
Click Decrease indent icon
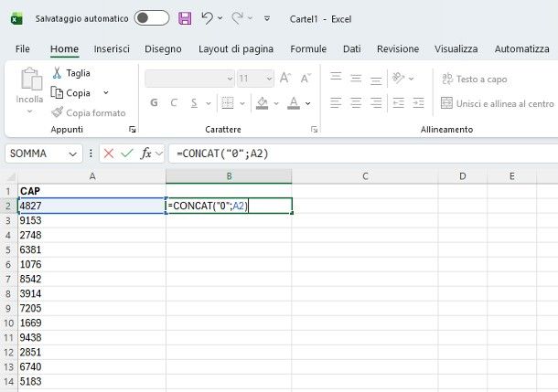[398, 103]
